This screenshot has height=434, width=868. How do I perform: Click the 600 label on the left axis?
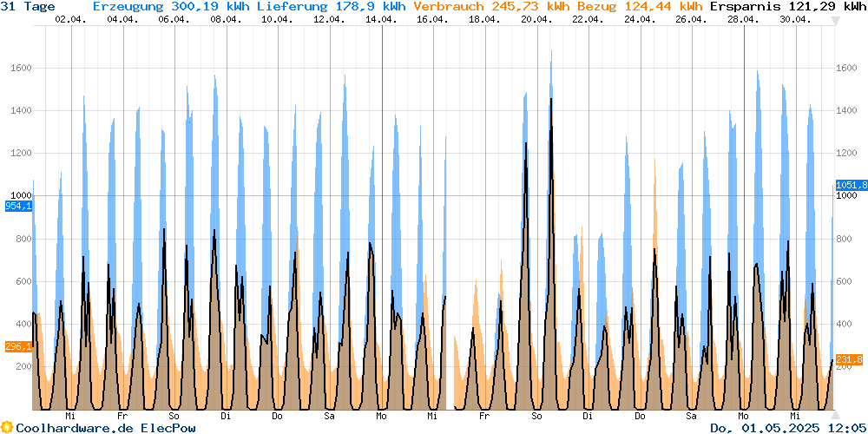tap(23, 281)
